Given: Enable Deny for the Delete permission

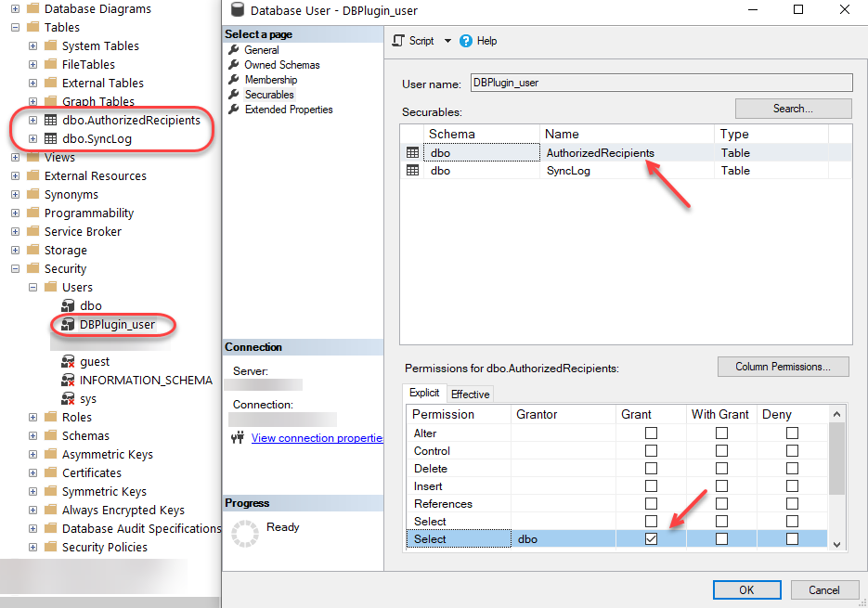Looking at the screenshot, I should coord(792,468).
